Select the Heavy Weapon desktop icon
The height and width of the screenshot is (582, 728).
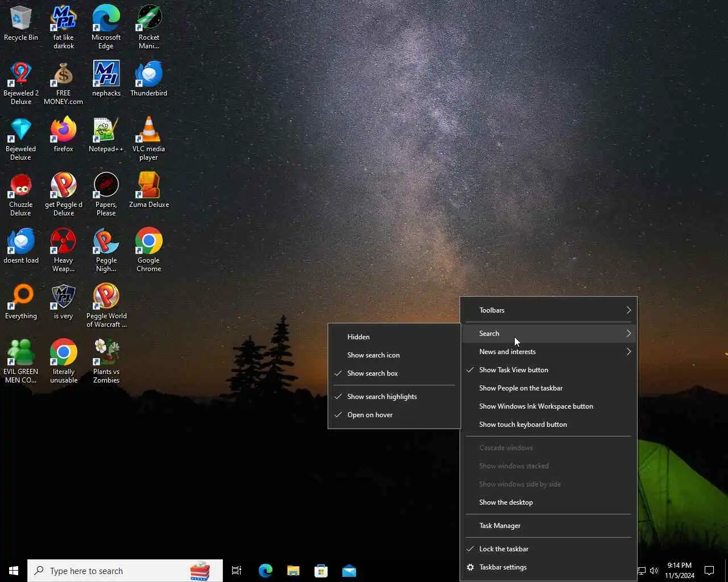click(x=64, y=250)
